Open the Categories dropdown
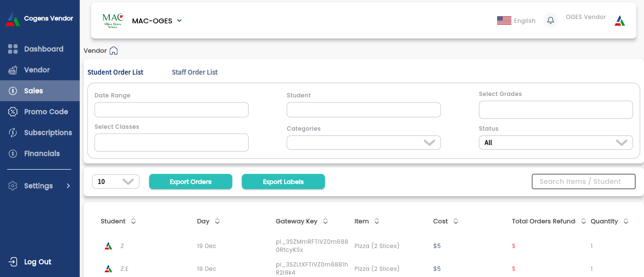Image resolution: width=644 pixels, height=277 pixels. click(x=364, y=143)
